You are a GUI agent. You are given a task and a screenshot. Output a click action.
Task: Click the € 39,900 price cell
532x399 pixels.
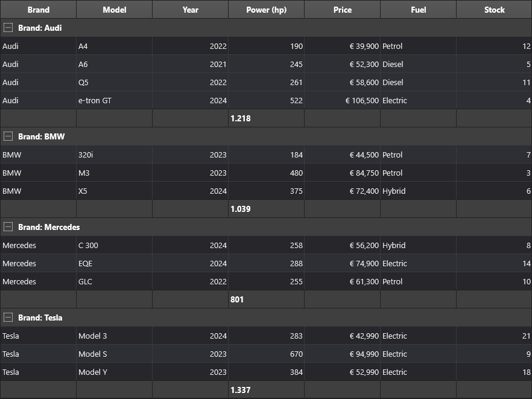343,46
